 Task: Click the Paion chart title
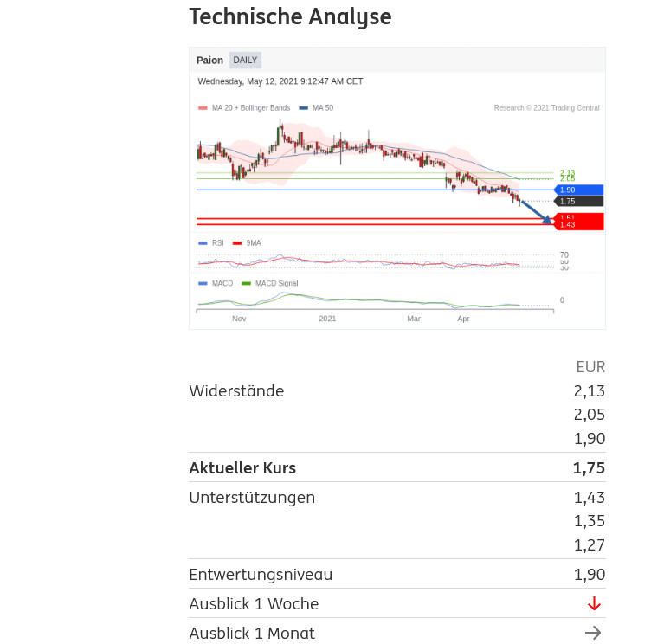click(x=209, y=61)
